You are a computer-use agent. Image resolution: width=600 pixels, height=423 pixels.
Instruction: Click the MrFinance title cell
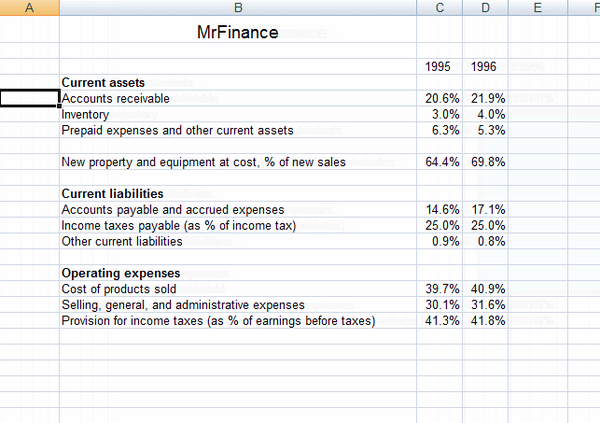pyautogui.click(x=238, y=32)
